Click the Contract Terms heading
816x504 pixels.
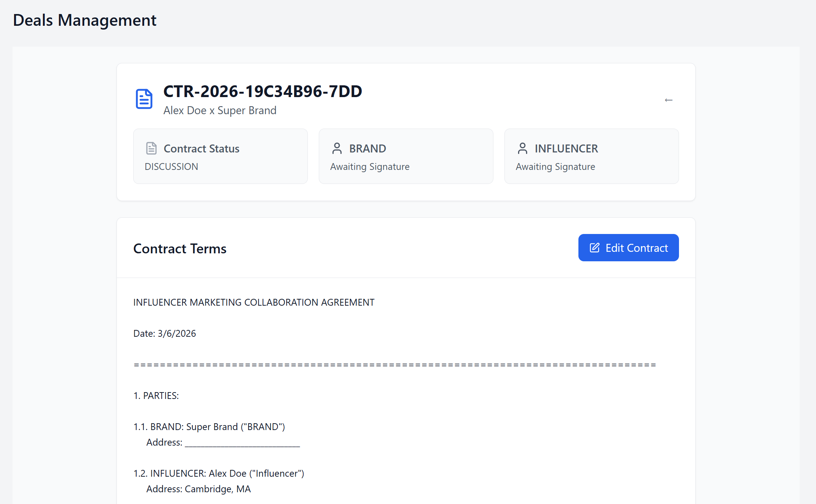[x=180, y=249]
